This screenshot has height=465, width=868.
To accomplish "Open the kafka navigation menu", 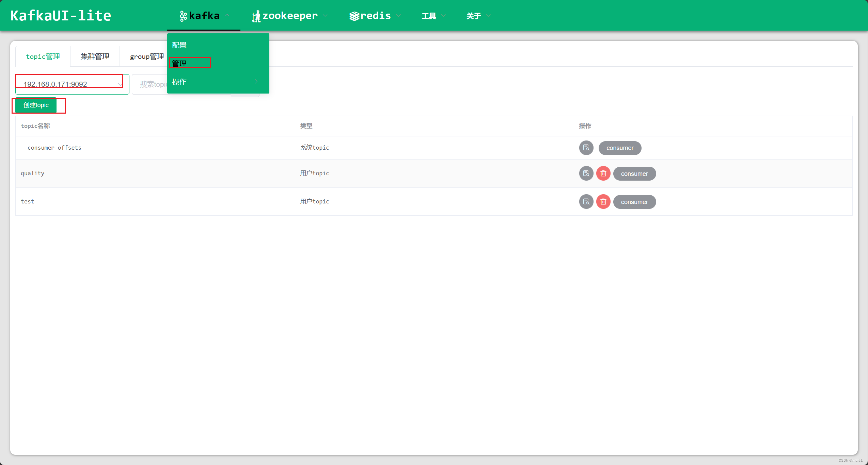I will 204,16.
